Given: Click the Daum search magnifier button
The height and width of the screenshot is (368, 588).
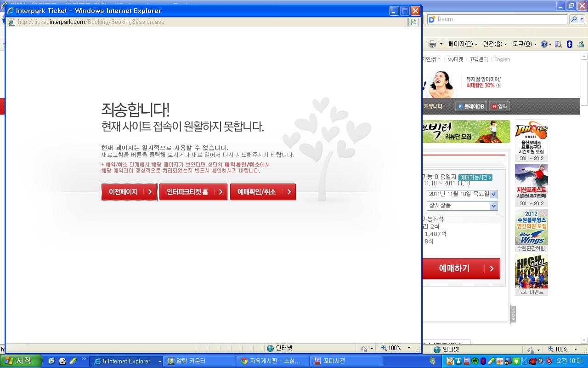Looking at the screenshot, I should (x=574, y=19).
